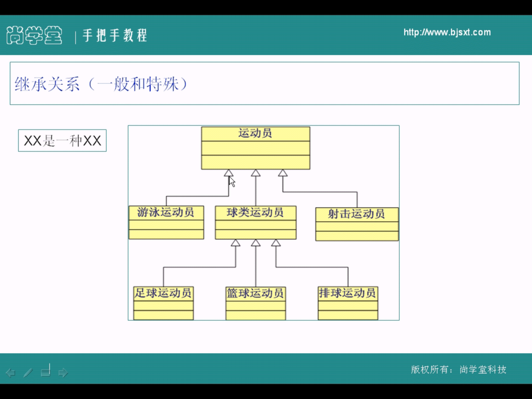Click the XX是一种XX text box
This screenshot has height=399, width=532.
tap(62, 141)
